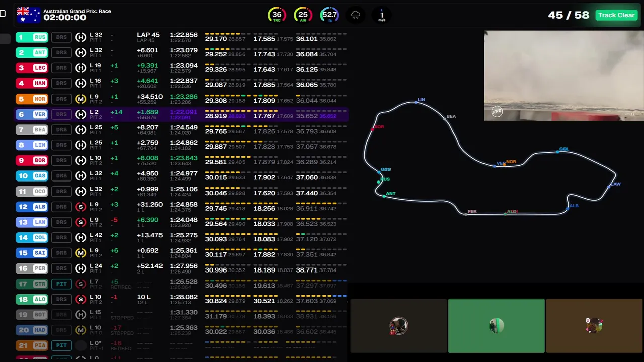Select the highlighted VER driver tag
Viewport: 644px width, 362px height.
pyautogui.click(x=32, y=114)
